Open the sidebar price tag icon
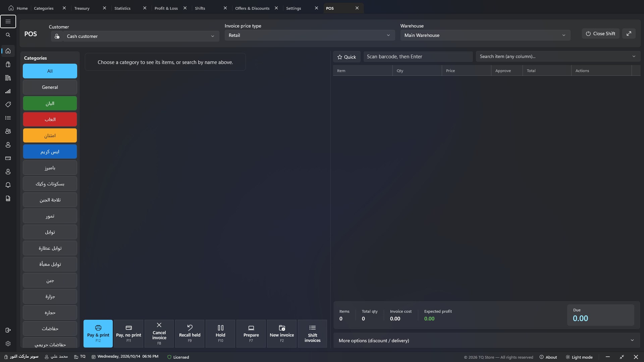Image resolution: width=644 pixels, height=362 pixels. click(x=8, y=105)
